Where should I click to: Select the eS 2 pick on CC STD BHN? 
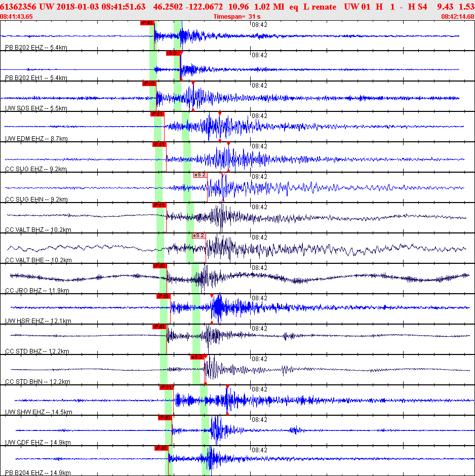(x=197, y=356)
